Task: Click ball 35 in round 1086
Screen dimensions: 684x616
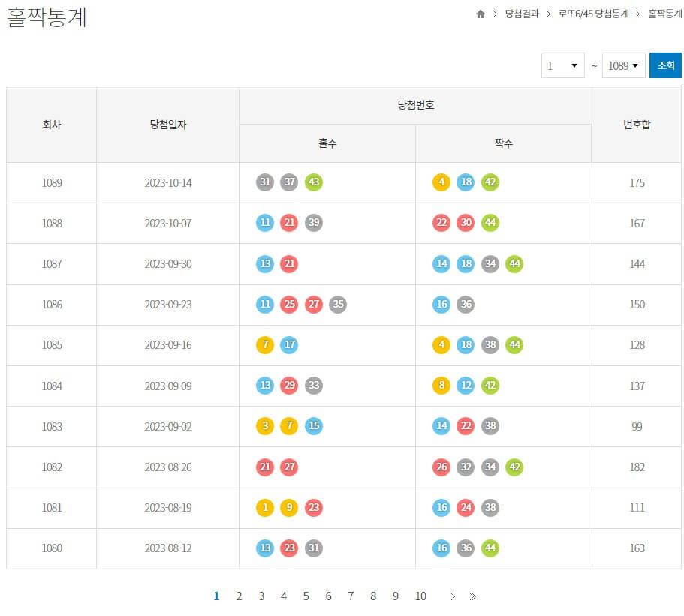Action: tap(338, 304)
